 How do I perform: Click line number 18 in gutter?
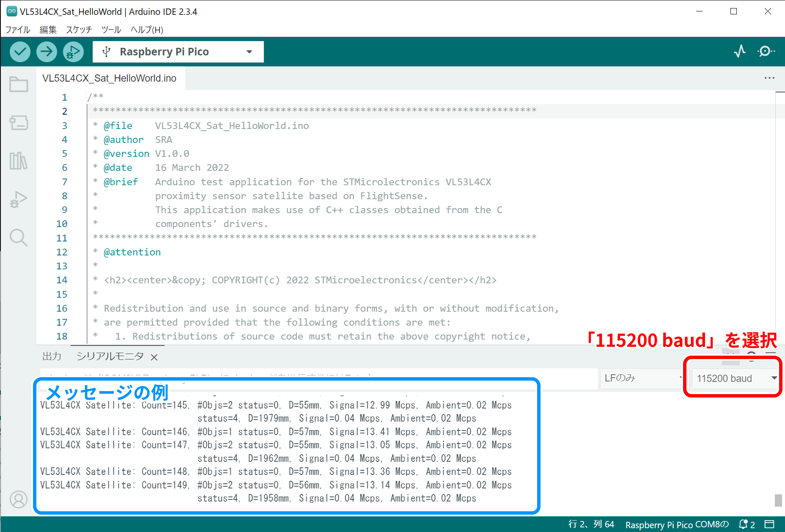[x=62, y=336]
